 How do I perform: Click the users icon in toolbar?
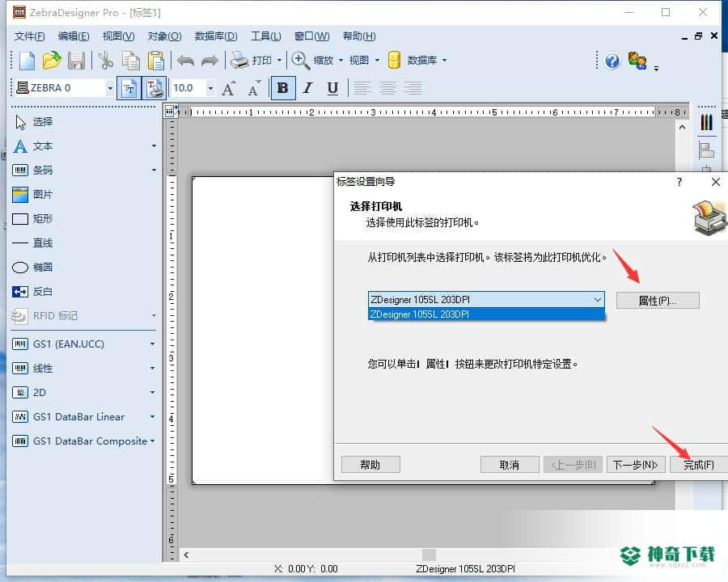pyautogui.click(x=637, y=61)
